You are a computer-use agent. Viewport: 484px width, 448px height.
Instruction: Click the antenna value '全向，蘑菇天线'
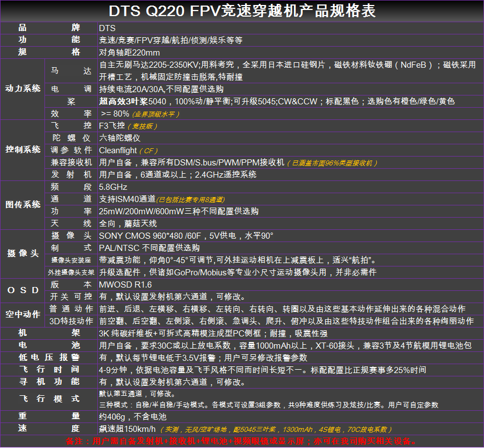pos(128,223)
